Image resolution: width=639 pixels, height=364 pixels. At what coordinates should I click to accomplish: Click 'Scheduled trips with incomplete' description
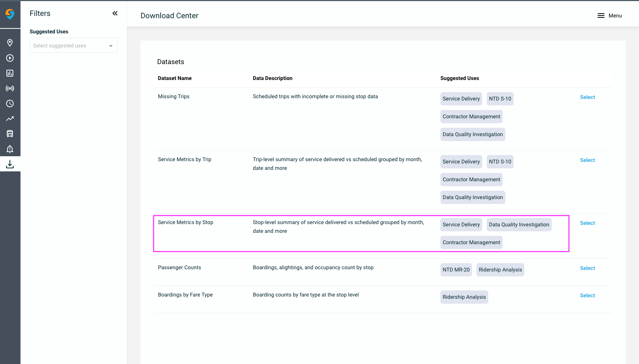[316, 96]
